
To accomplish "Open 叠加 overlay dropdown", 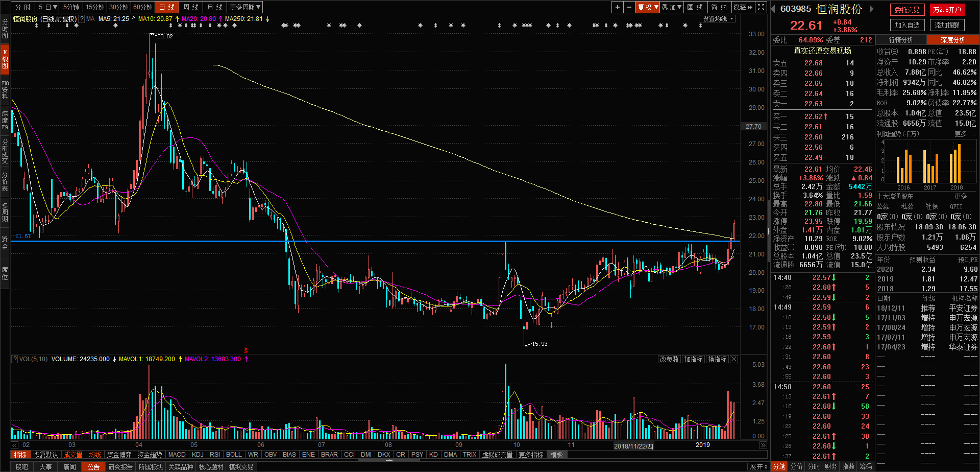I will 672,7.
